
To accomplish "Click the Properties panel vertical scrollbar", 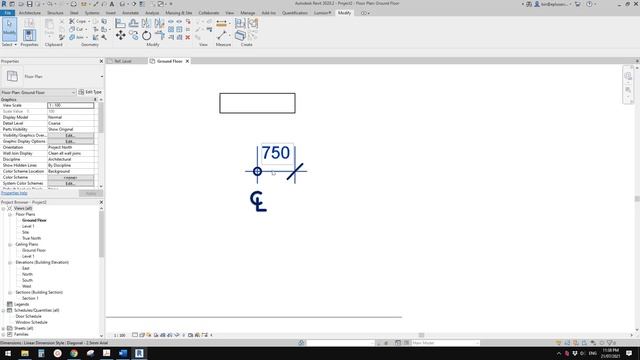I will [101, 118].
